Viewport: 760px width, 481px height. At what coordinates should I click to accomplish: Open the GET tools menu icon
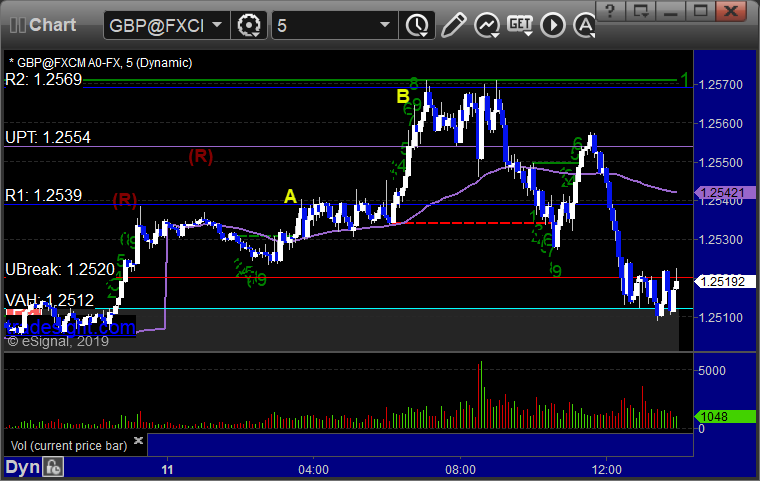[520, 25]
